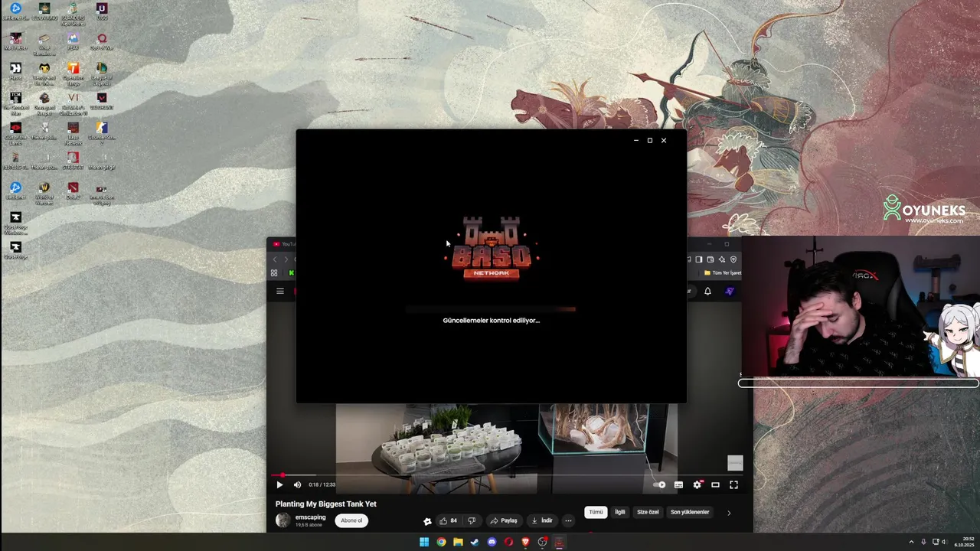Click the emscaping channel avatar

click(x=283, y=520)
